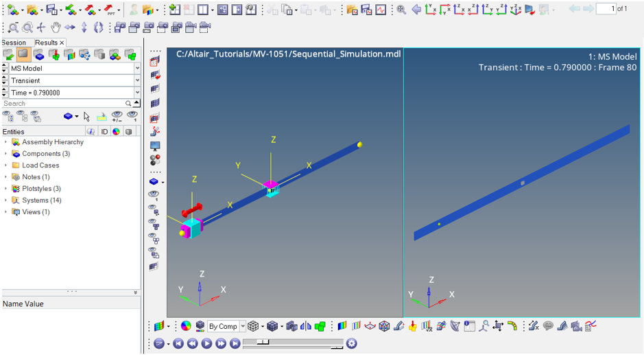This screenshot has width=644, height=355.
Task: Select the Results tab
Action: point(47,43)
